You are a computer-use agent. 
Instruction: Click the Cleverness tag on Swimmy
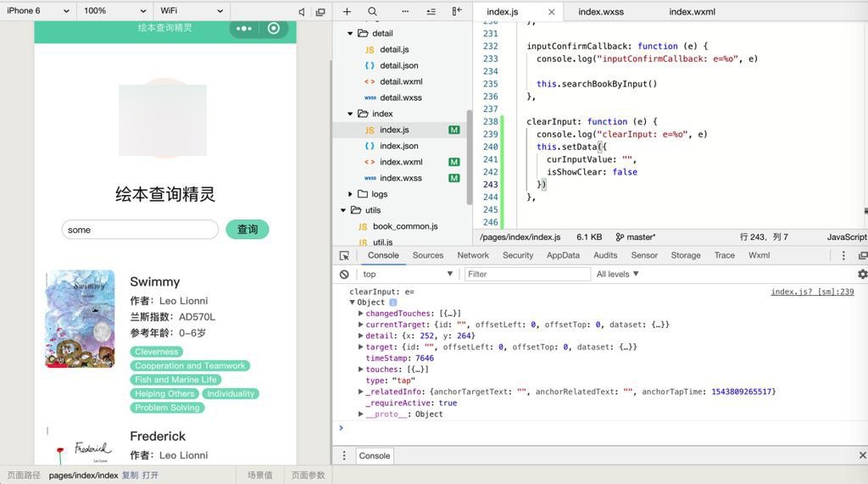pyautogui.click(x=157, y=352)
